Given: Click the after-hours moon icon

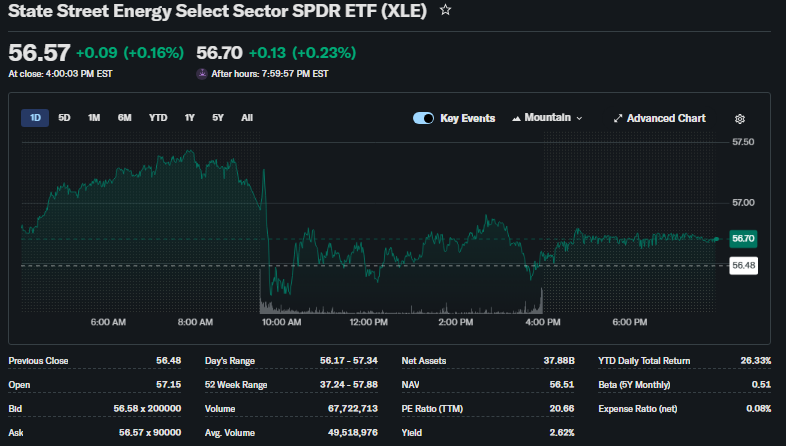Looking at the screenshot, I should (x=202, y=74).
